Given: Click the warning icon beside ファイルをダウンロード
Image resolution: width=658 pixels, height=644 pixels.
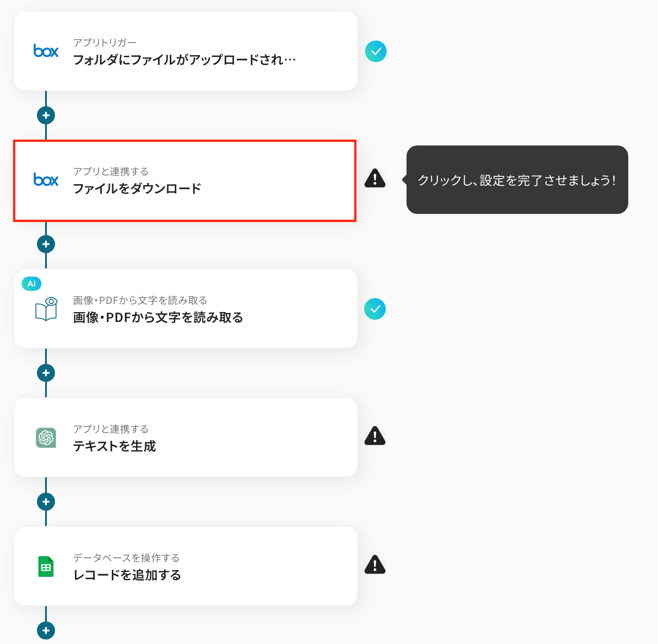Looking at the screenshot, I should tap(375, 178).
